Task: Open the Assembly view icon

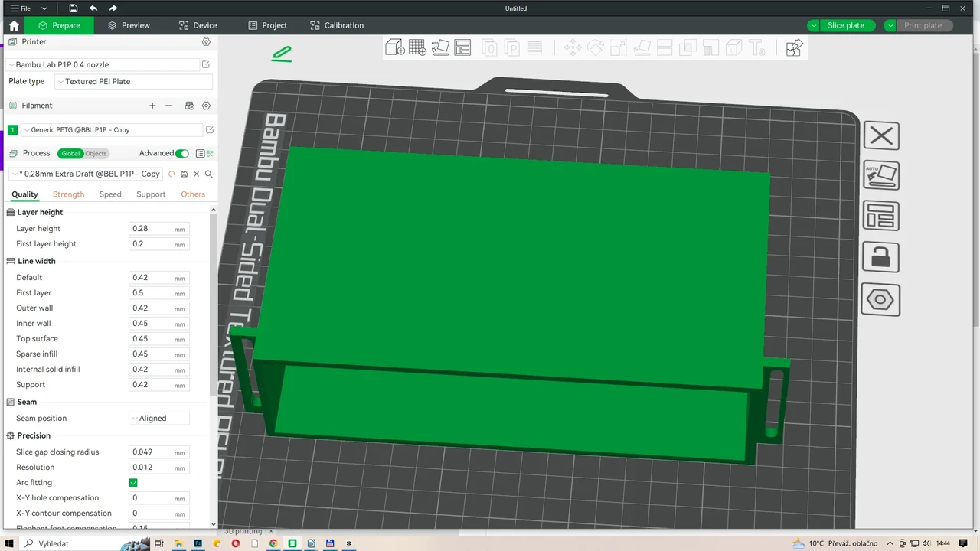Action: tap(794, 48)
